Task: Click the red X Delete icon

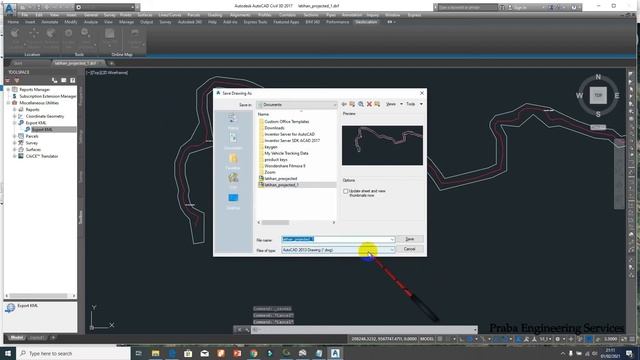Action: (x=369, y=104)
